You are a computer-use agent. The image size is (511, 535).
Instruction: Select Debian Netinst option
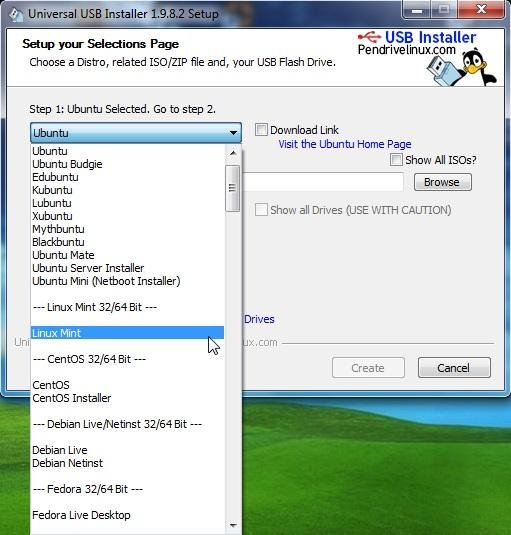(x=127, y=463)
